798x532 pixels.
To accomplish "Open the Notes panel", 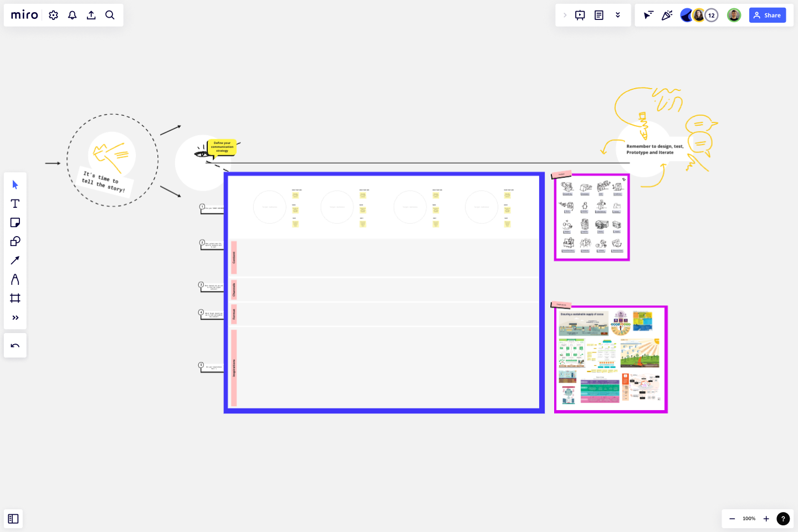I will coord(599,15).
